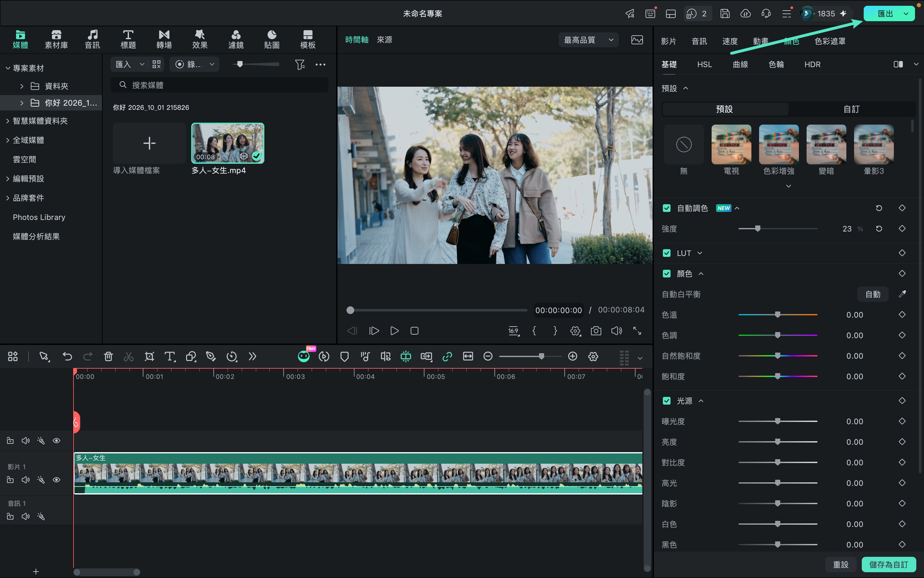Switch to the 色輪 color wheels tab

coord(776,64)
